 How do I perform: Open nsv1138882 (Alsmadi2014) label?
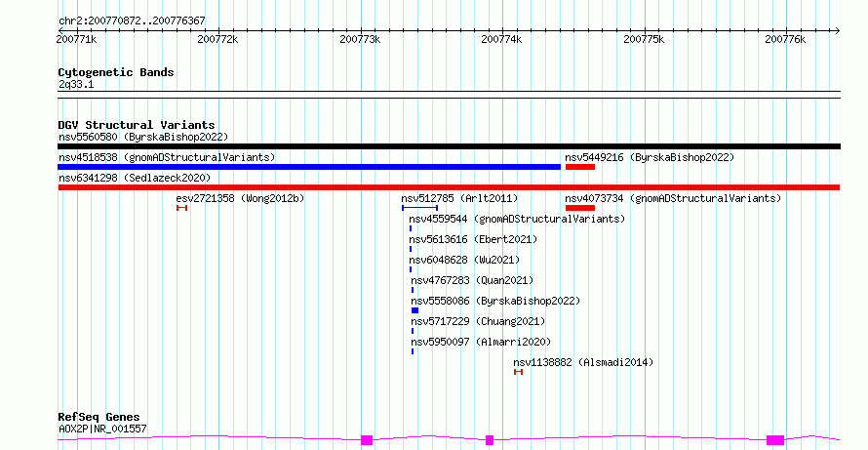[x=583, y=362]
